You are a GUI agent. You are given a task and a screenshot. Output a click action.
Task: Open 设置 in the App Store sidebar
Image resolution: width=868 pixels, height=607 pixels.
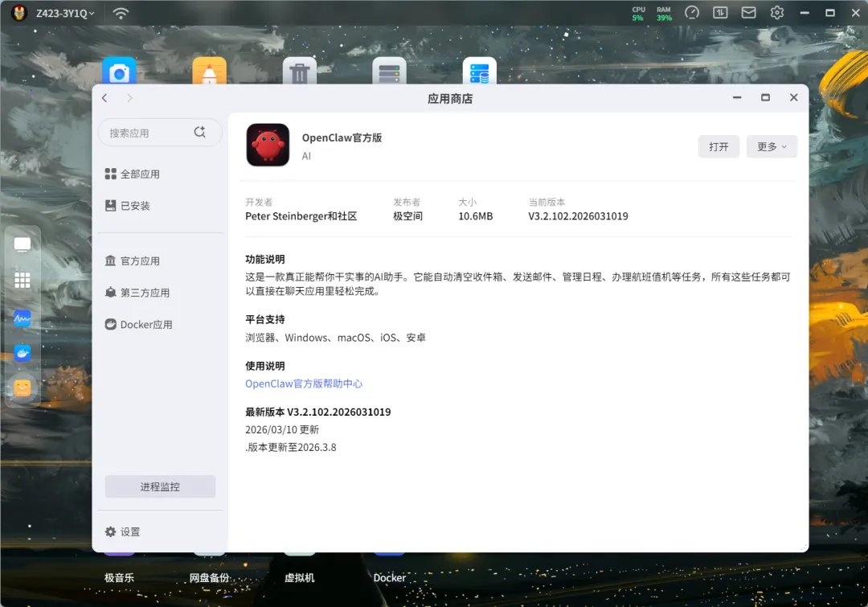point(123,531)
